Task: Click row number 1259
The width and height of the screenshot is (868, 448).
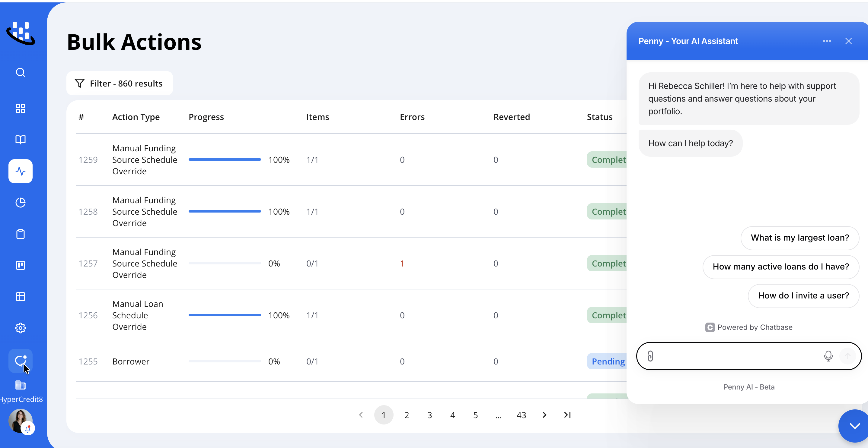Action: click(88, 159)
